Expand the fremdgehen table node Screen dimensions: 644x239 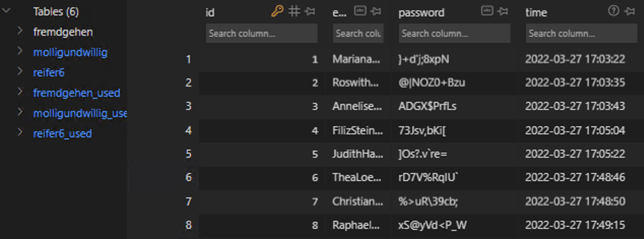(x=20, y=32)
